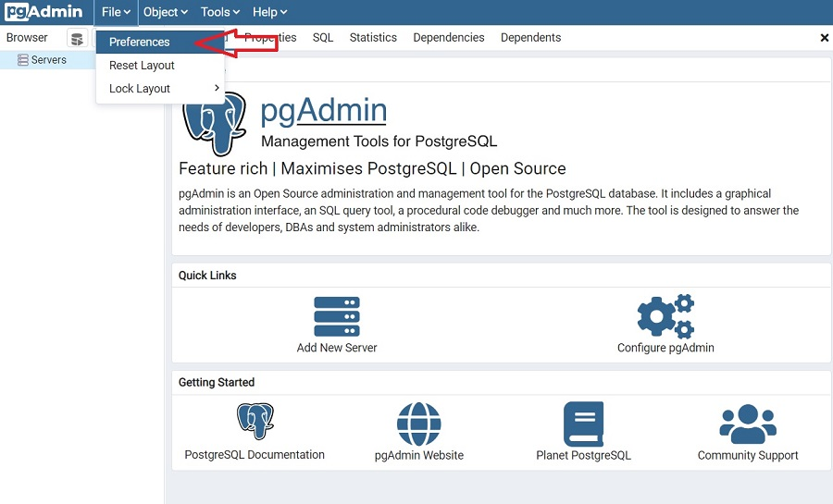The image size is (833, 504).
Task: Click the Add New Server stack icon
Action: (337, 316)
